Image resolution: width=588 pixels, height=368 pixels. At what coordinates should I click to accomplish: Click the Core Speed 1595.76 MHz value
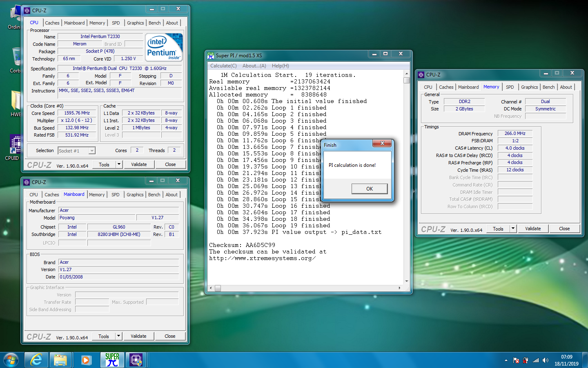pos(77,113)
